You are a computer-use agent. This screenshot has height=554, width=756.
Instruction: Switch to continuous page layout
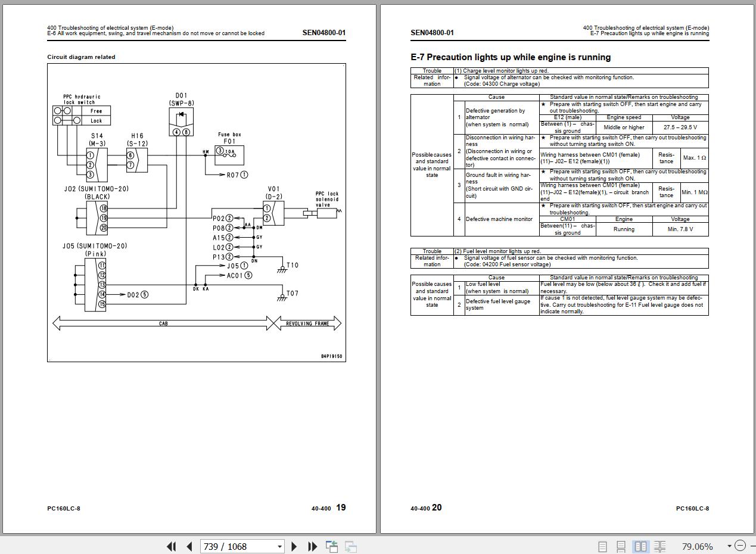621,546
